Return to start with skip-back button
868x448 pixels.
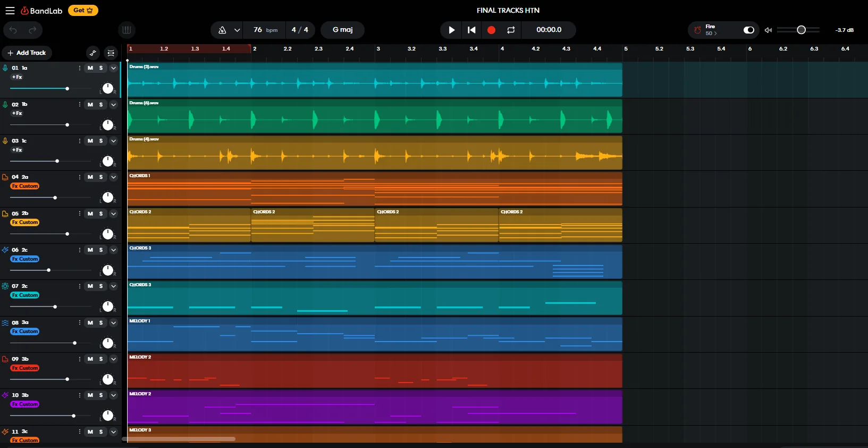[471, 30]
